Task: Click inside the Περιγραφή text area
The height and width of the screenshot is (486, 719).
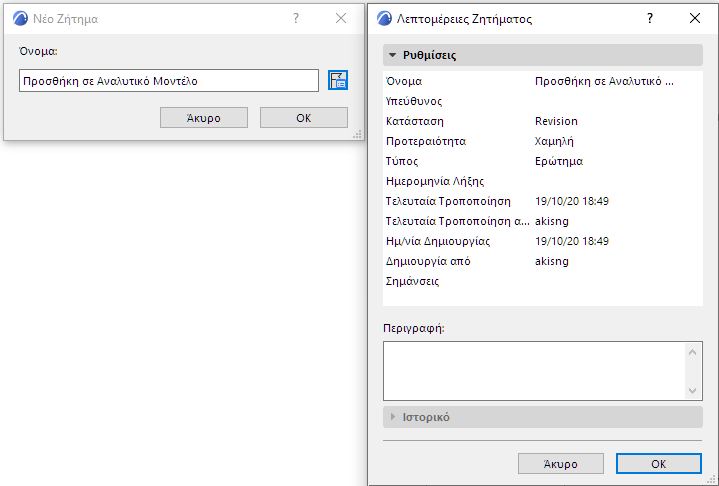Action: coord(542,371)
